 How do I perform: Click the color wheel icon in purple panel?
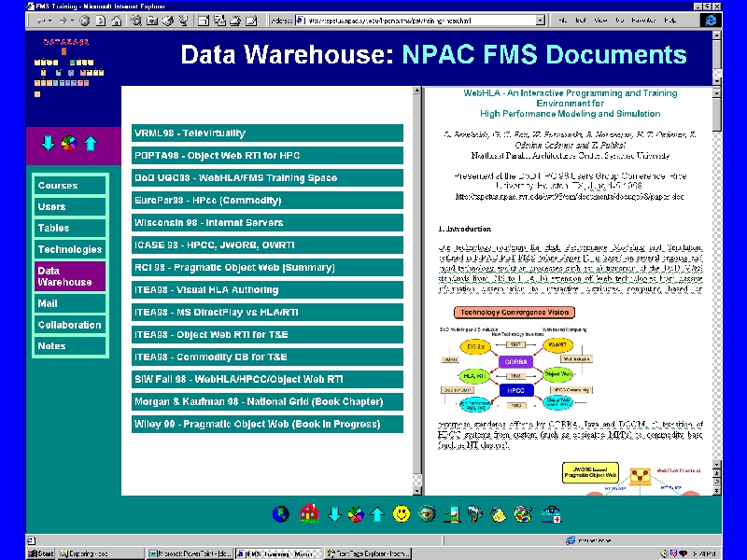coord(69,143)
